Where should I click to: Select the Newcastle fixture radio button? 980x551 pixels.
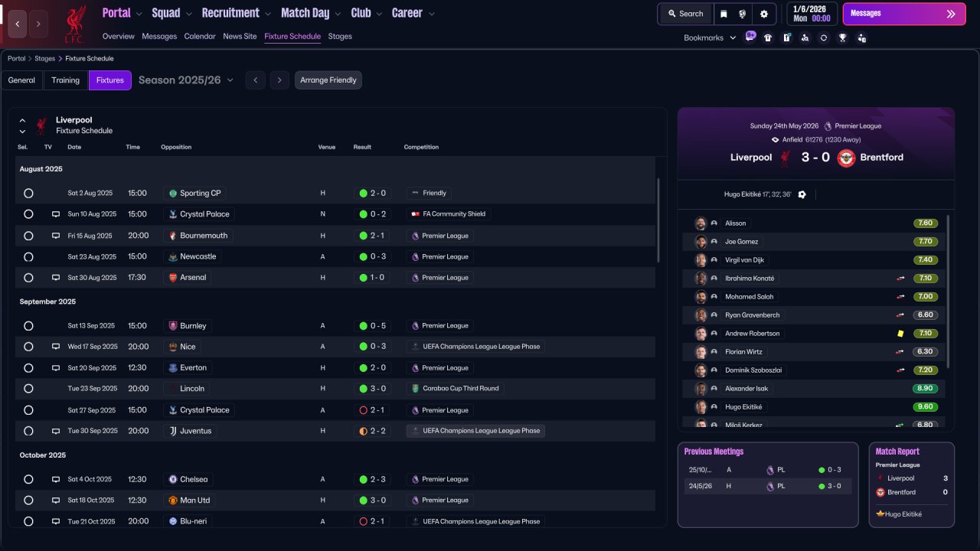click(28, 257)
